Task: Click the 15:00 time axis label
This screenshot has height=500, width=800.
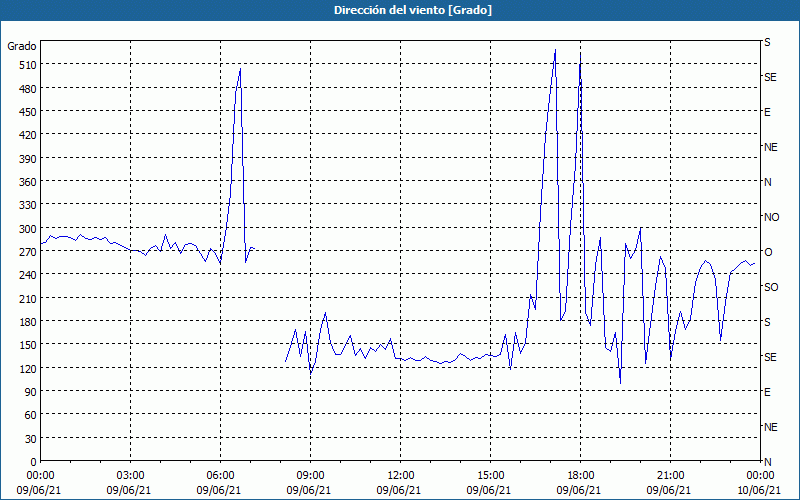Action: (x=491, y=475)
